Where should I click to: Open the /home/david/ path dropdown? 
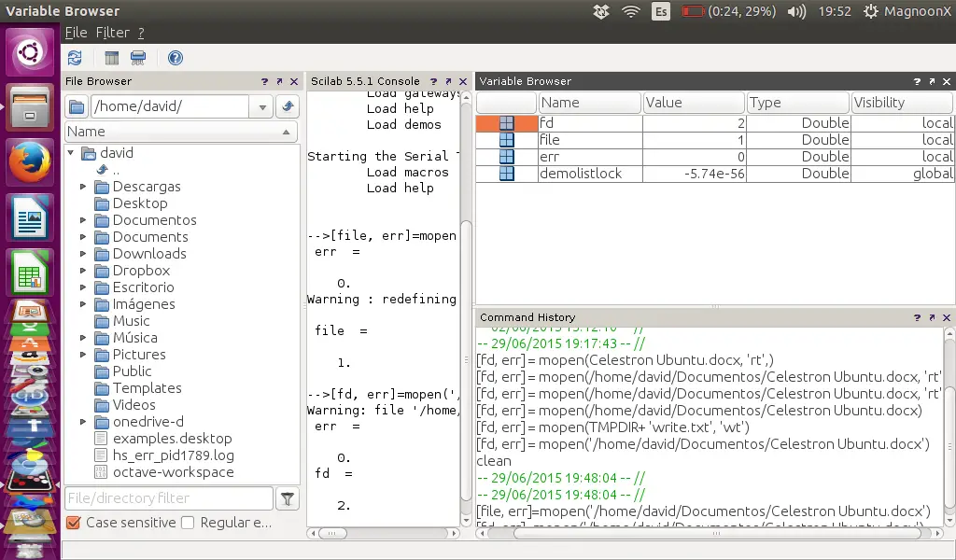261,107
